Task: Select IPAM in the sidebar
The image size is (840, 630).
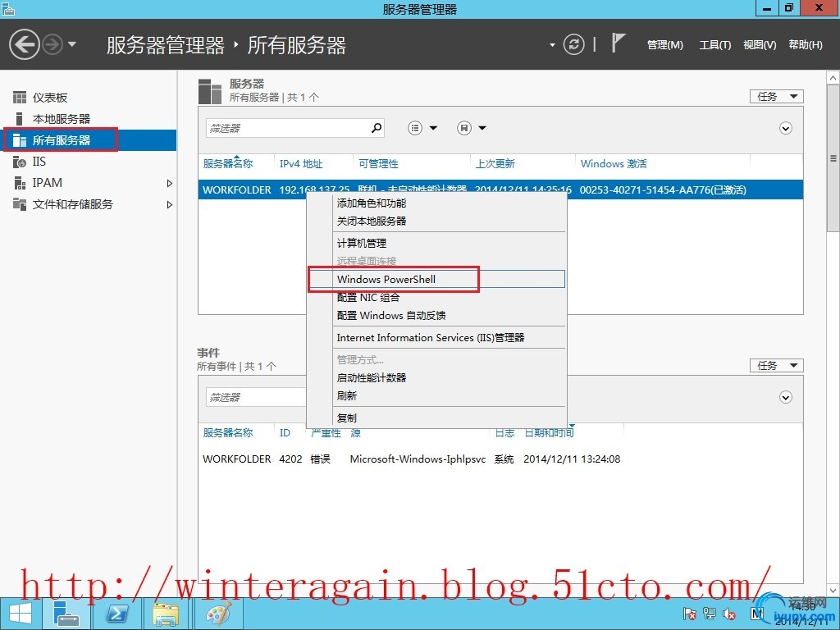Action: pyautogui.click(x=47, y=183)
